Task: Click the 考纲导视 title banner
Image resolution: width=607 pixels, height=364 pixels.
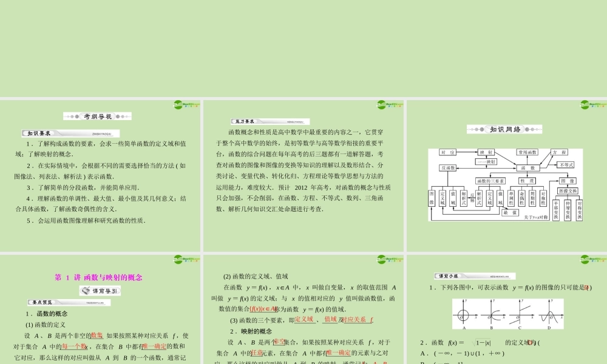Action: (98, 116)
